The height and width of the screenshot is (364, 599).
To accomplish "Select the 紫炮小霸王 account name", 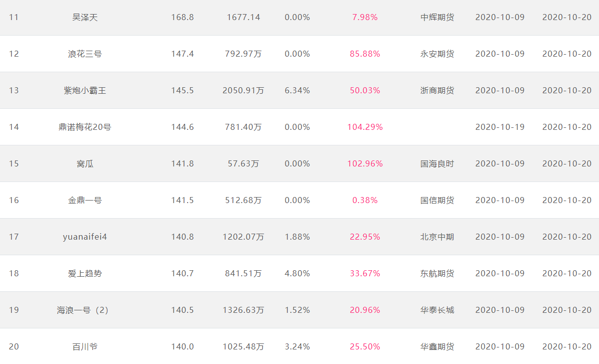I will (85, 91).
